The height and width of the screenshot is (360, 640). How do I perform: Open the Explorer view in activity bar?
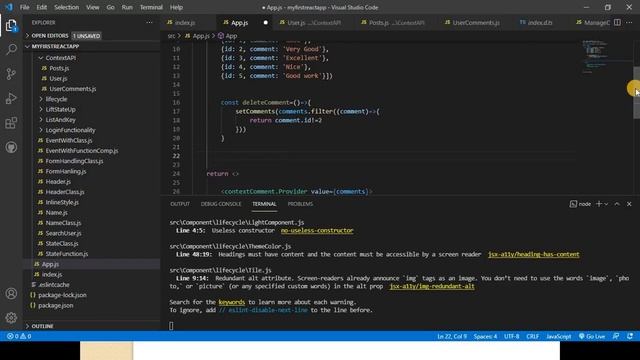pyautogui.click(x=11, y=25)
